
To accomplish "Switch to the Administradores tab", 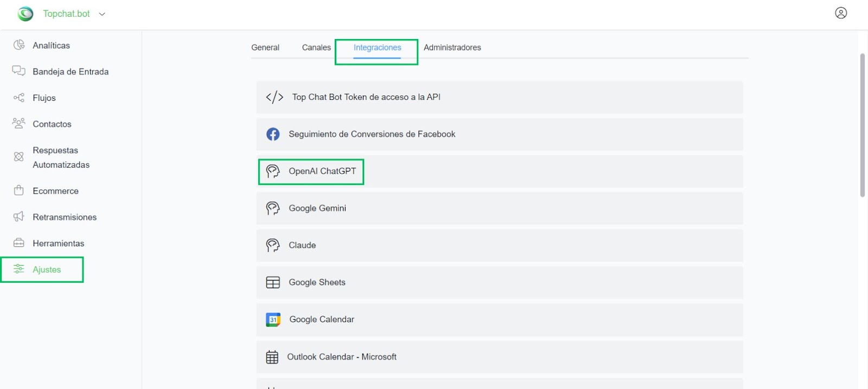I will [452, 47].
